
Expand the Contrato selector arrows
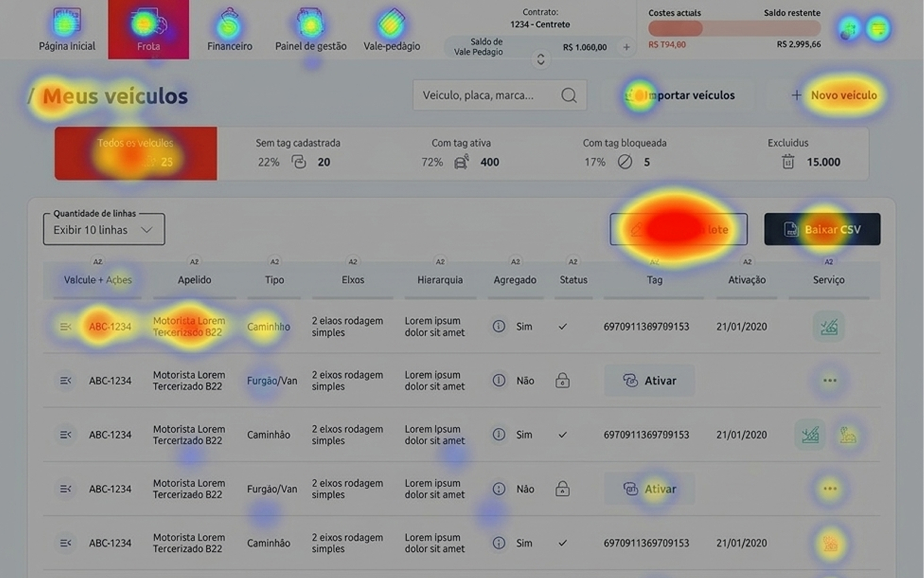coord(541,60)
